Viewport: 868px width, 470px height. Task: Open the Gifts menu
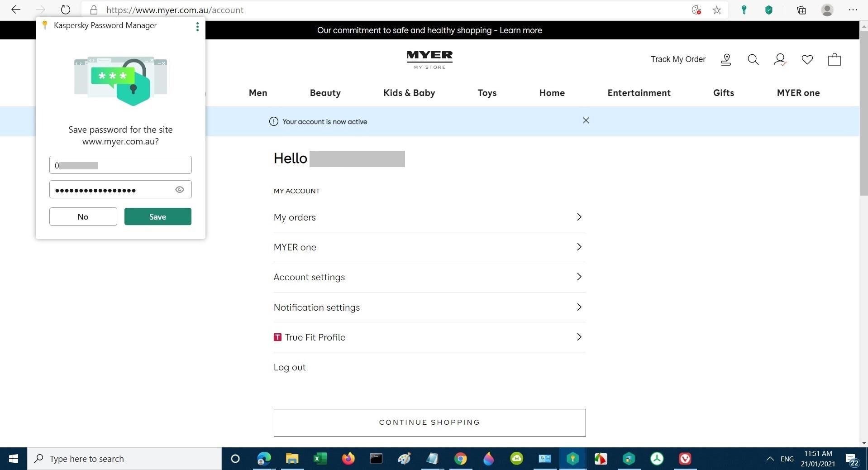coord(724,93)
